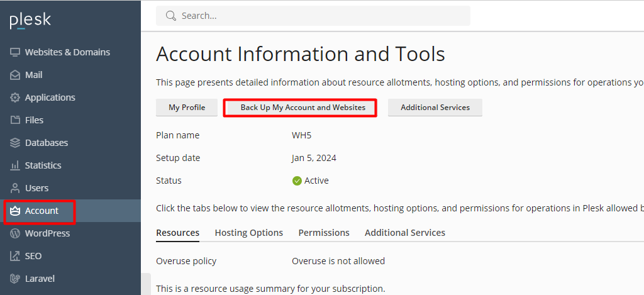This screenshot has height=295, width=644.
Task: Open Websites & Domains monitor icon
Action: point(15,52)
